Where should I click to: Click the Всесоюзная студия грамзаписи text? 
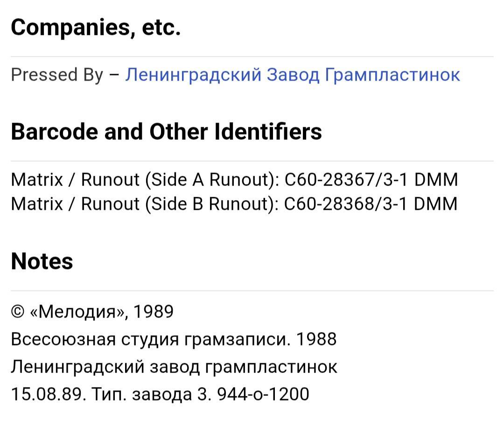151,339
